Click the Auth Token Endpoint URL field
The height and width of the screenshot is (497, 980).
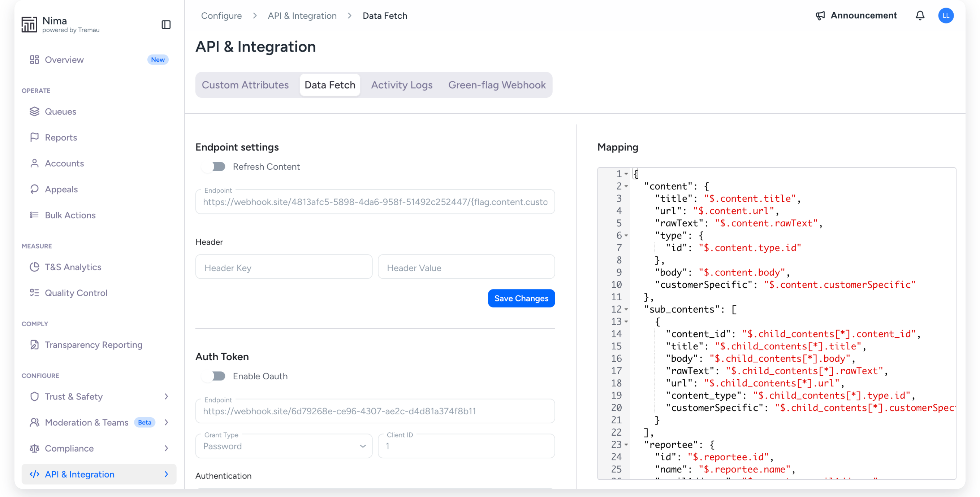tap(375, 411)
